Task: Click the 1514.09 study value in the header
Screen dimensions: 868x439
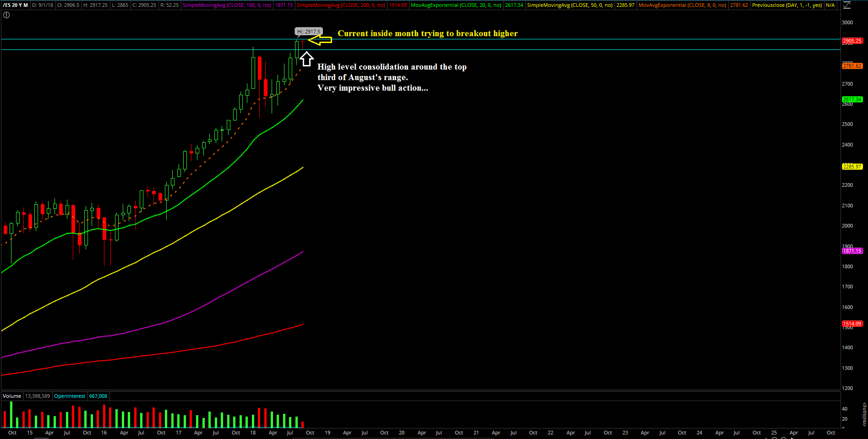Action: (398, 5)
